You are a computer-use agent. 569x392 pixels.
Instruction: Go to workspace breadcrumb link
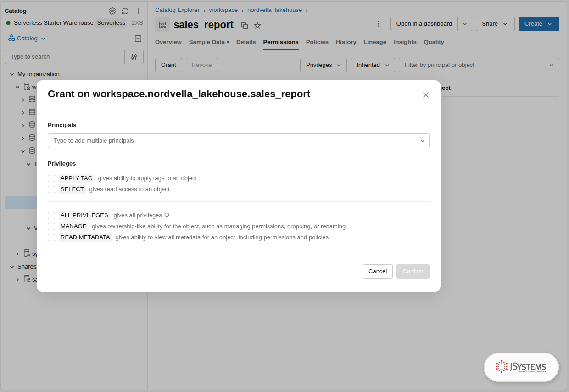[223, 10]
